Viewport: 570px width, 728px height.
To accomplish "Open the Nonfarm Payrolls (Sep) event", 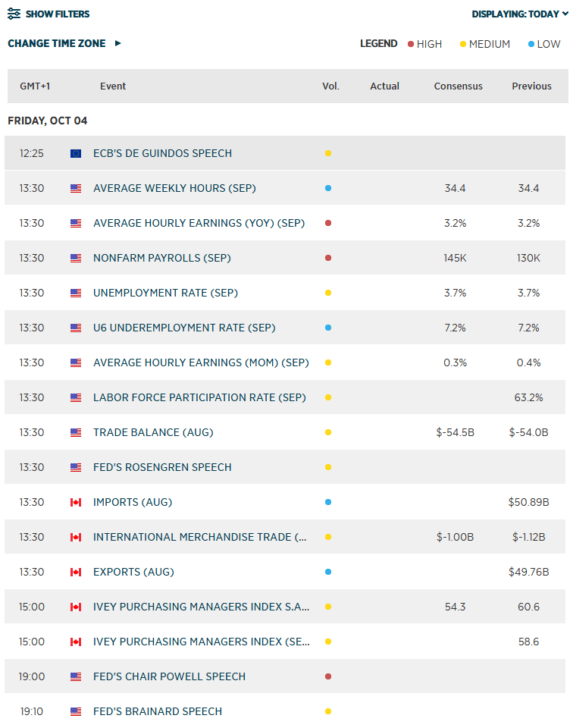I will [162, 258].
